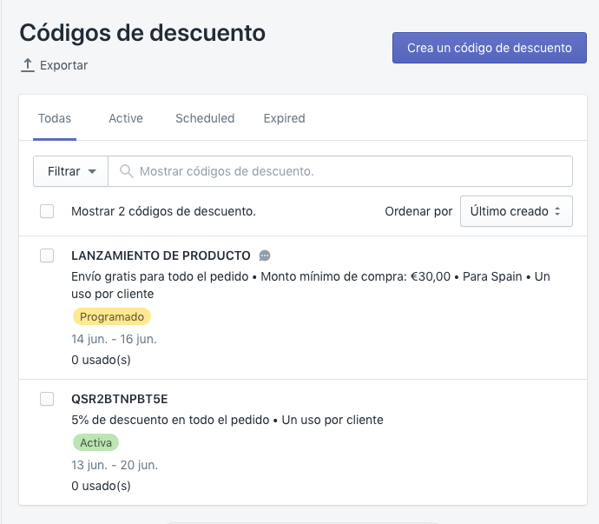Click the chat bubble icon beside LANZAMIENTO DE PRODUCTO
This screenshot has height=524, width=599.
coord(264,256)
